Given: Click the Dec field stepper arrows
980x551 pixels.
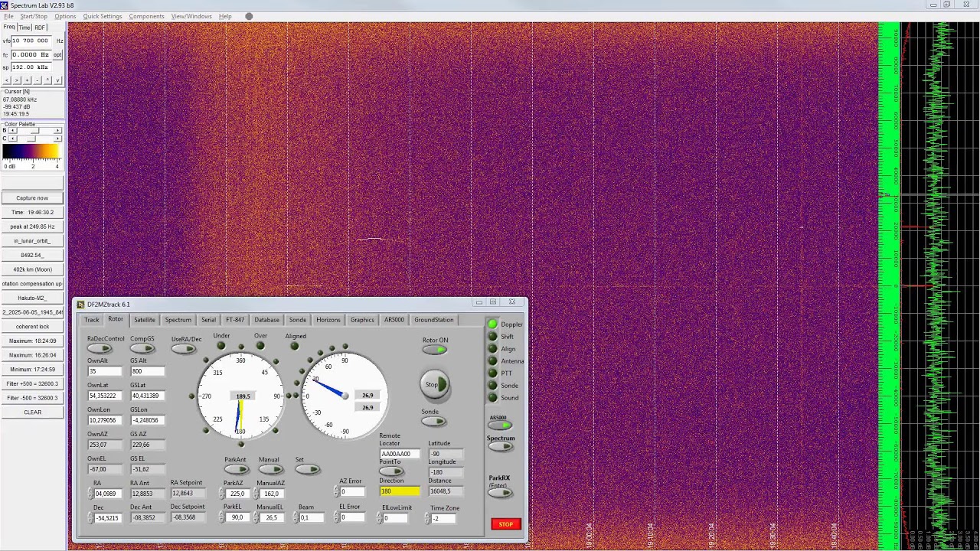Looking at the screenshot, I should (x=90, y=518).
